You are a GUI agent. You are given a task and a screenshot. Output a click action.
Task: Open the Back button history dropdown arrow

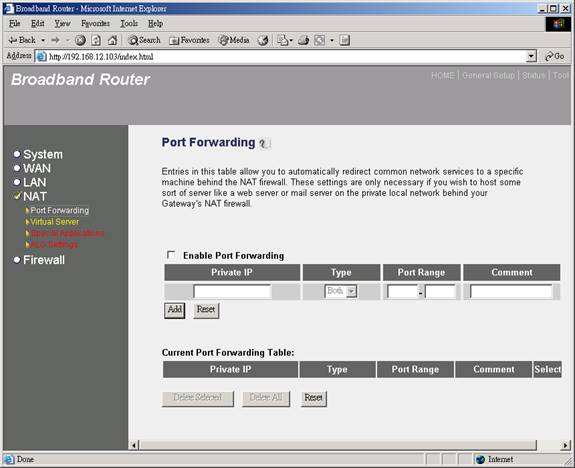(43, 40)
